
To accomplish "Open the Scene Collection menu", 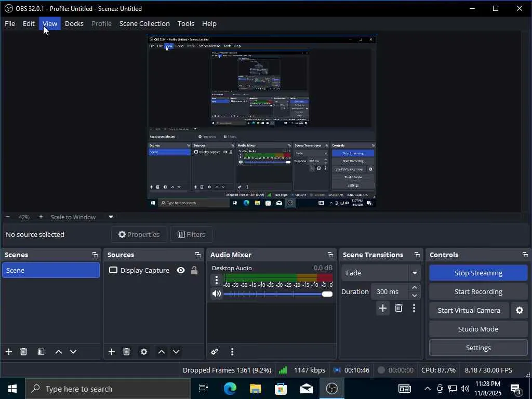I will (144, 24).
